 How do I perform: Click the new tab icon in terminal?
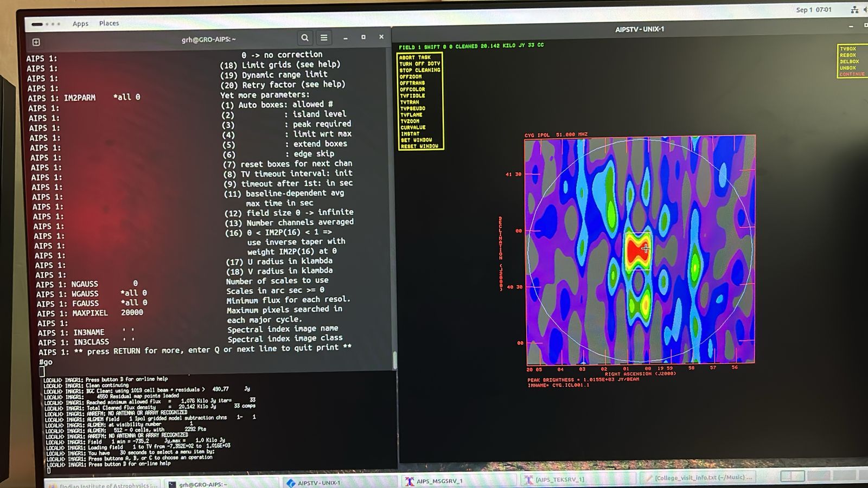click(x=36, y=42)
